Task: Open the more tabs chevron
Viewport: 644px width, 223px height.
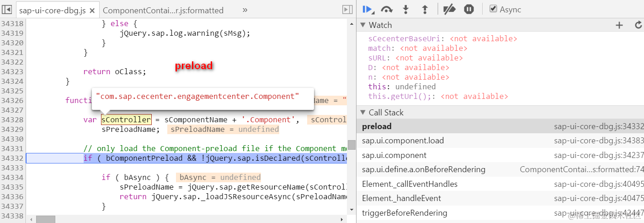Action: point(245,10)
